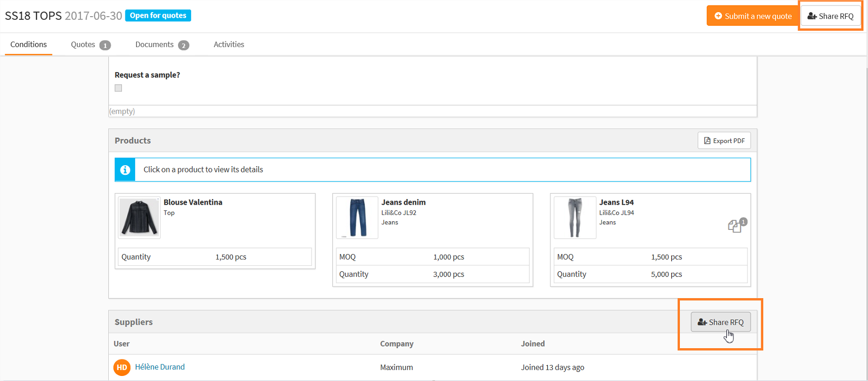Go to the Activities tab
Image resolution: width=868 pixels, height=381 pixels.
click(x=229, y=44)
